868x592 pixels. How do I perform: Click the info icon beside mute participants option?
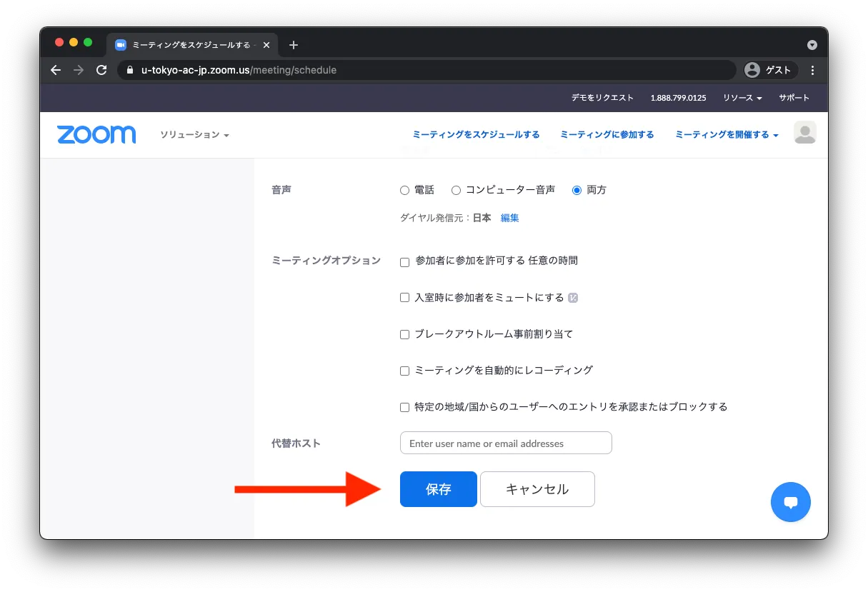[x=573, y=298]
